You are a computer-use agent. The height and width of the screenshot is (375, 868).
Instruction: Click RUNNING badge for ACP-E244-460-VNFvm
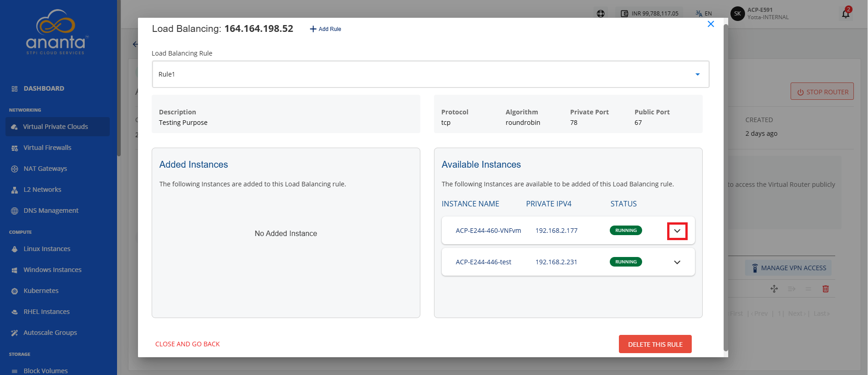tap(626, 231)
